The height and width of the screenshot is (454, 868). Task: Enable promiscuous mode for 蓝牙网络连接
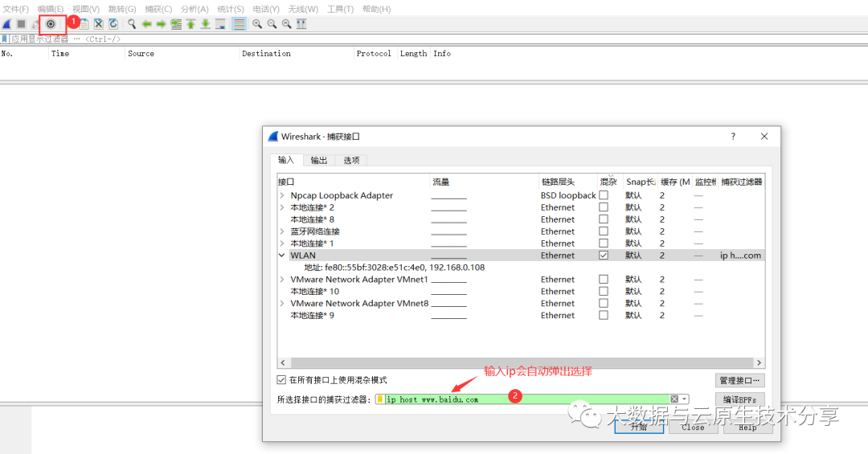604,231
